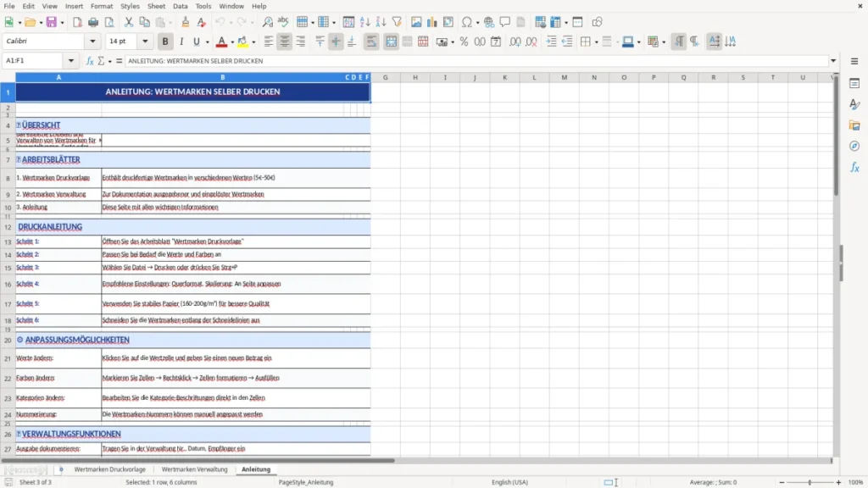Open the Function Wizard

point(90,61)
